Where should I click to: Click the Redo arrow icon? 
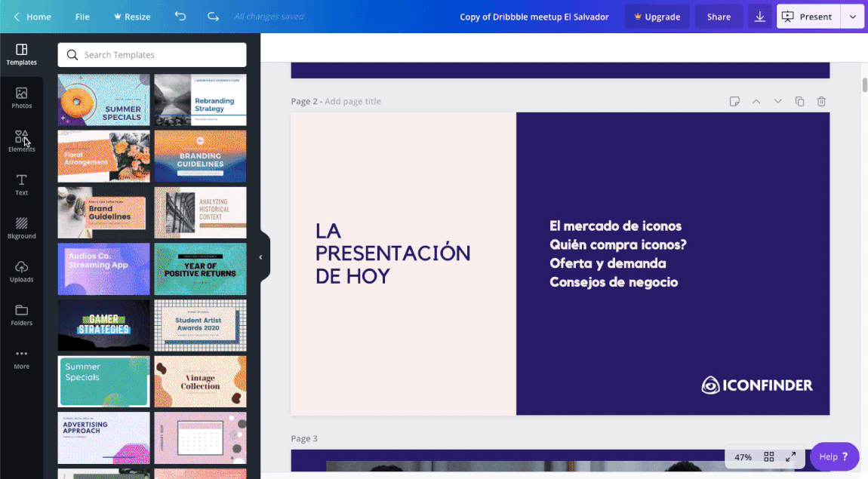213,17
